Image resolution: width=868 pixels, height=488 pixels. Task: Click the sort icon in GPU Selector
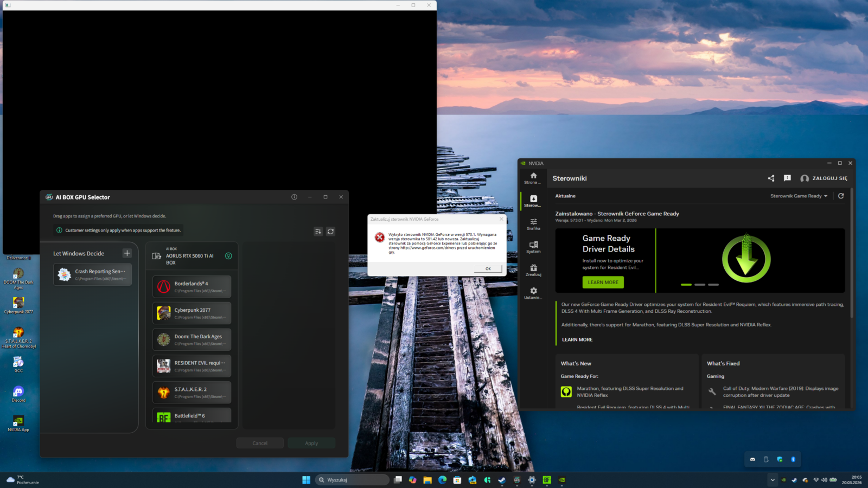click(x=318, y=232)
